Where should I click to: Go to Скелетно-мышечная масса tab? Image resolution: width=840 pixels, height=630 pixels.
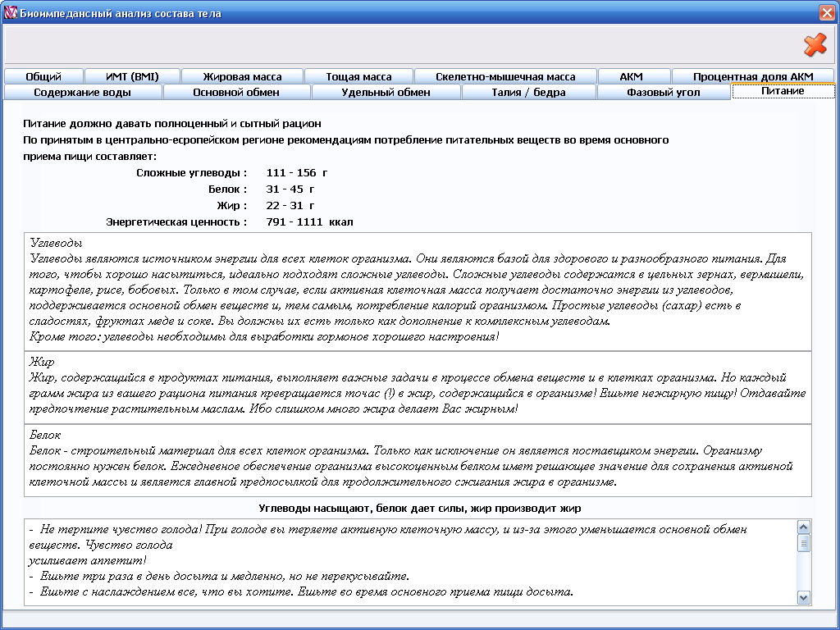coord(505,76)
